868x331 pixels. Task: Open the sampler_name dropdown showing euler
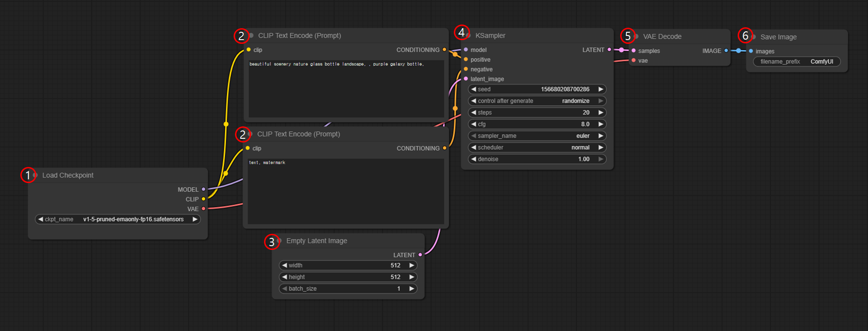[537, 136]
